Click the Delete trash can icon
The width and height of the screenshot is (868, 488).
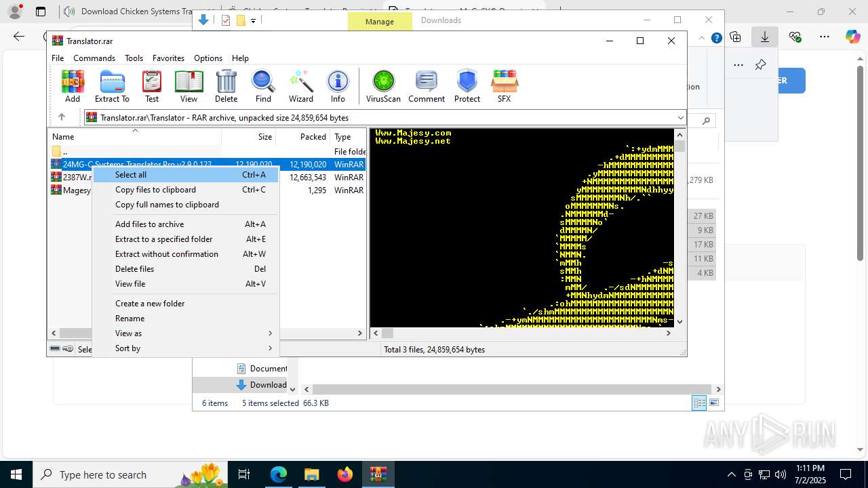pyautogui.click(x=226, y=86)
